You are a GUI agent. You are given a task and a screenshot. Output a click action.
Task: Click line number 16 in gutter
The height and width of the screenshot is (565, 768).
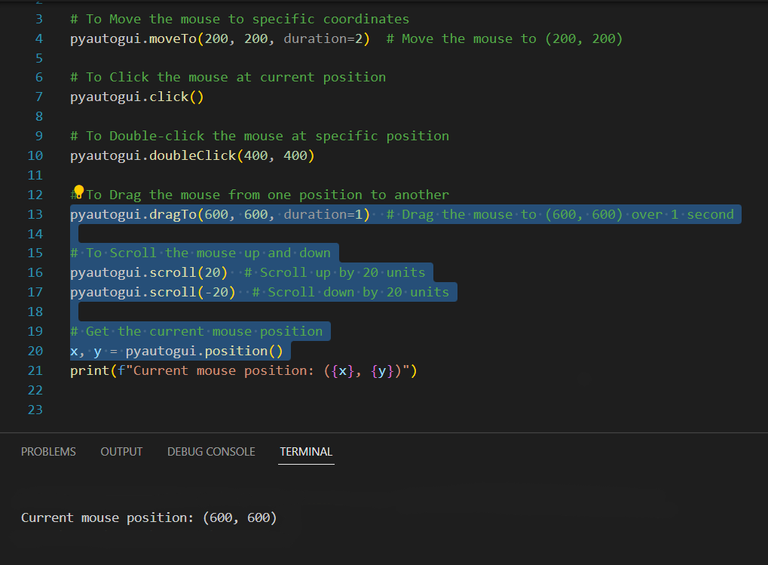tap(35, 273)
